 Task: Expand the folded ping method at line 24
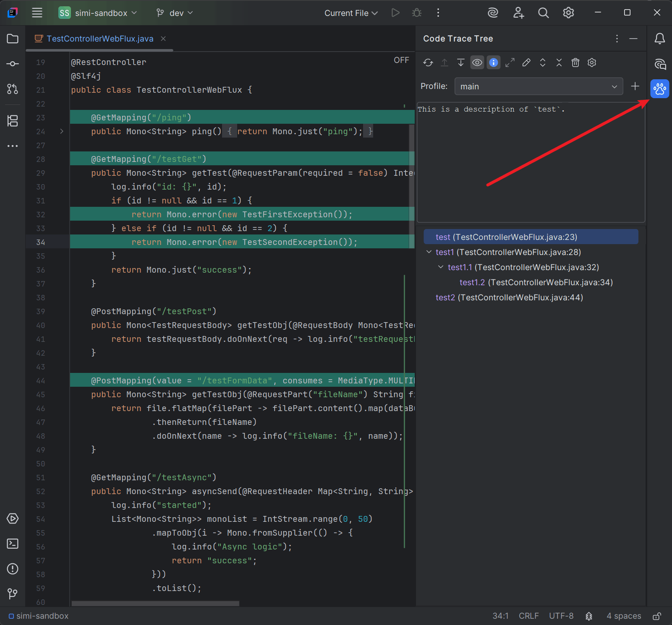(62, 131)
